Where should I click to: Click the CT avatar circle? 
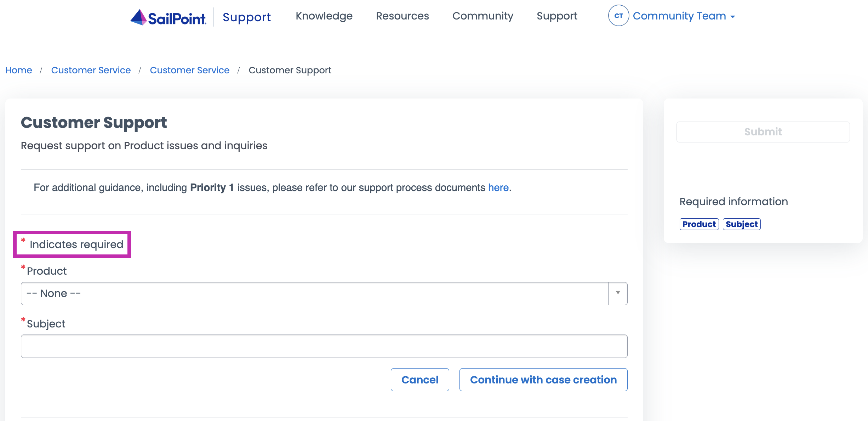pos(618,16)
